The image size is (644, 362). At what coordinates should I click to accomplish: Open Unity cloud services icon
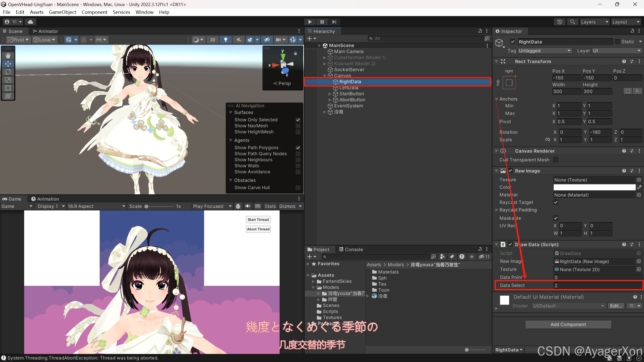click(30, 22)
